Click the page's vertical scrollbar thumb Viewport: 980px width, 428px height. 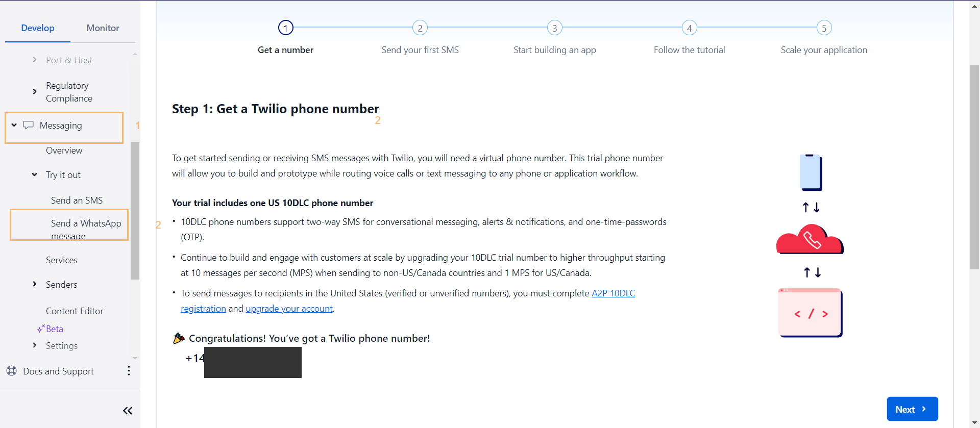(974, 167)
